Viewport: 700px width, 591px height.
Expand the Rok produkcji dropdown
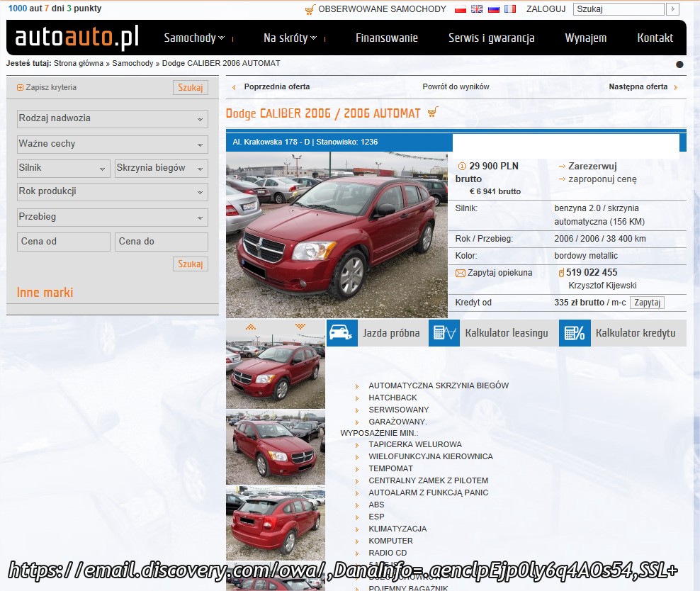coord(113,192)
